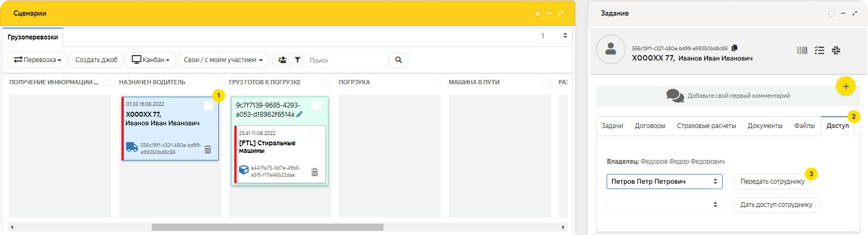Check the box on Стиральные машины card
Screen dimensions: 868x235
[x=315, y=135]
